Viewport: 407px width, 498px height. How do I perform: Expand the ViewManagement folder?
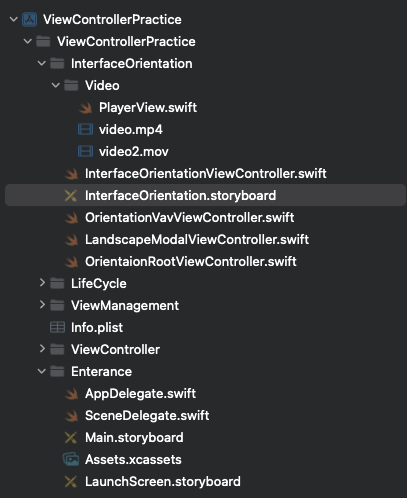(42, 305)
